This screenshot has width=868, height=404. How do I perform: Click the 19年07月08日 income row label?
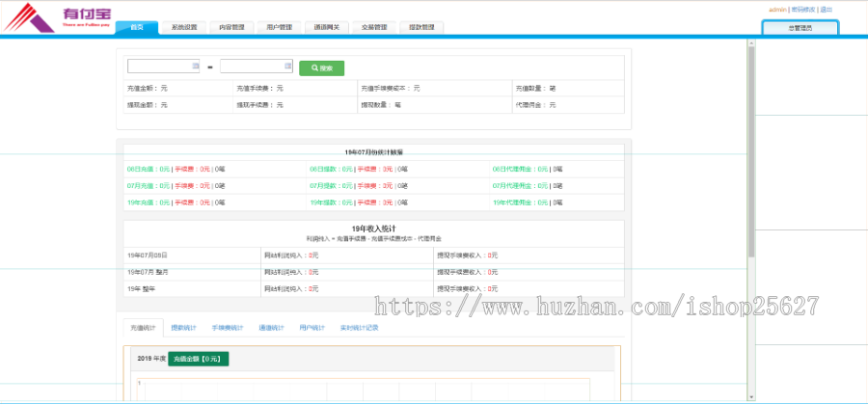tap(148, 256)
